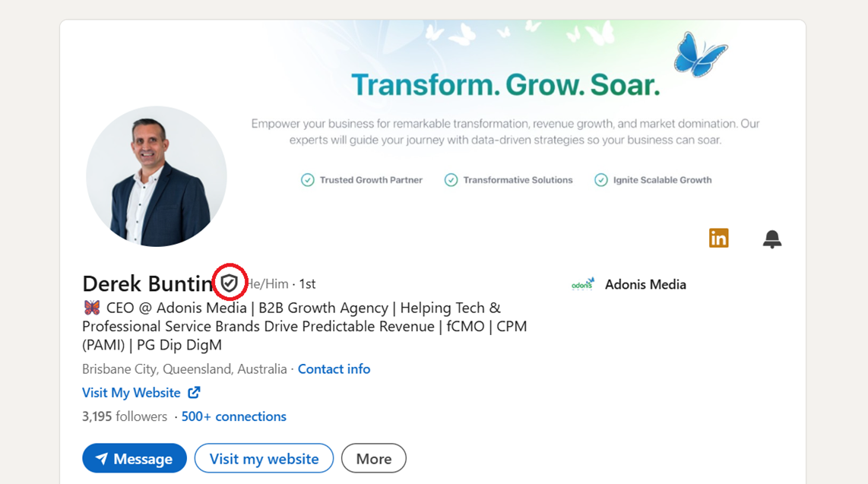Click the Transformative Solutions banner text
Viewport: 868px width, 484px height.
518,180
